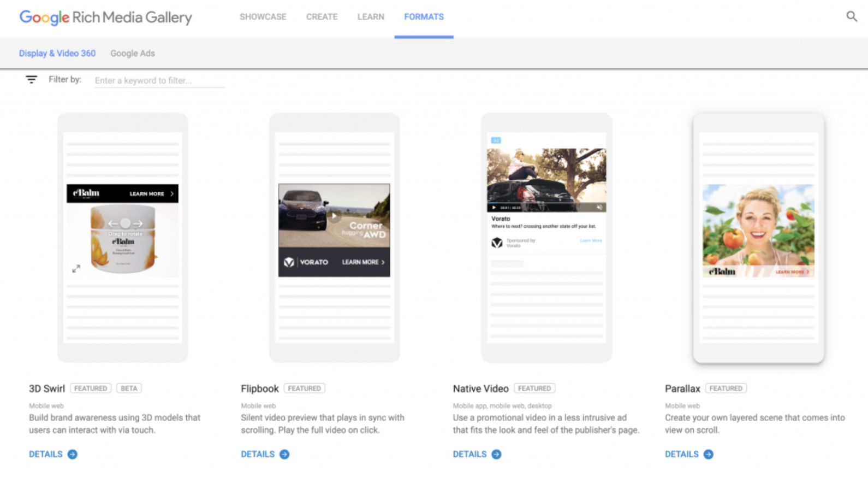The image size is (868, 483).
Task: Click the Vorato logo in the Flipbook ad
Action: tap(289, 262)
